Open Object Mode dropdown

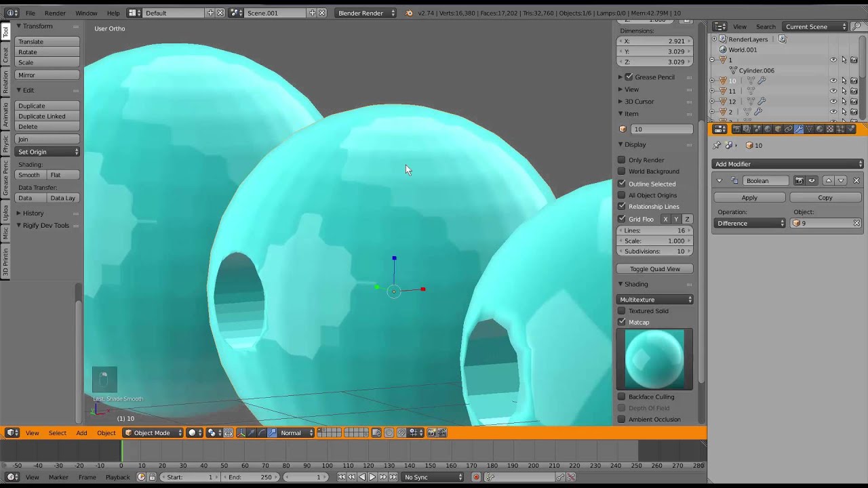click(153, 432)
